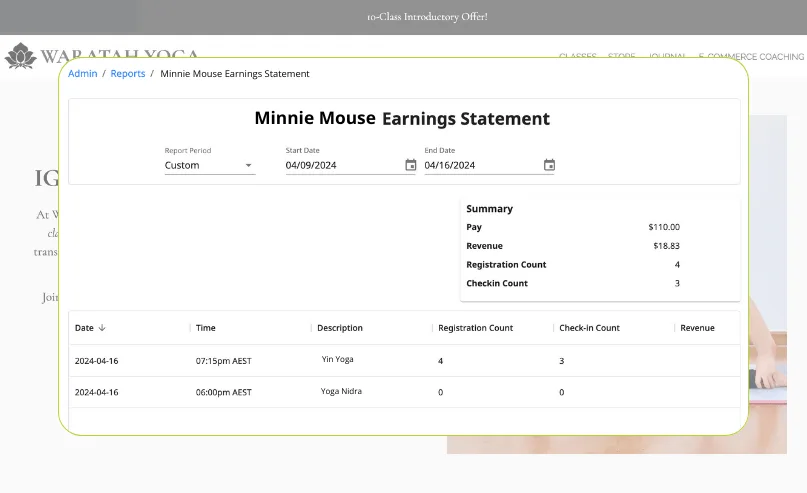The width and height of the screenshot is (807, 493).
Task: Sort by Registration Count column header
Action: tap(476, 328)
